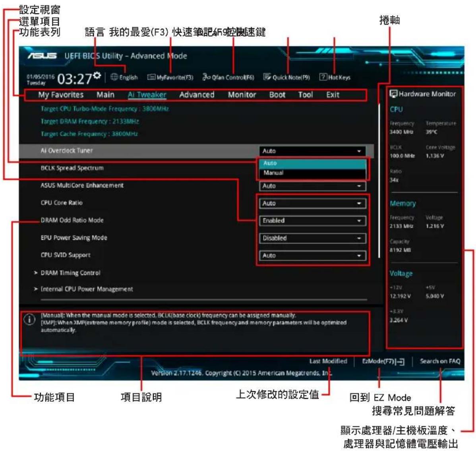The height and width of the screenshot is (451, 476).
Task: Click the English language button
Action: [x=128, y=78]
